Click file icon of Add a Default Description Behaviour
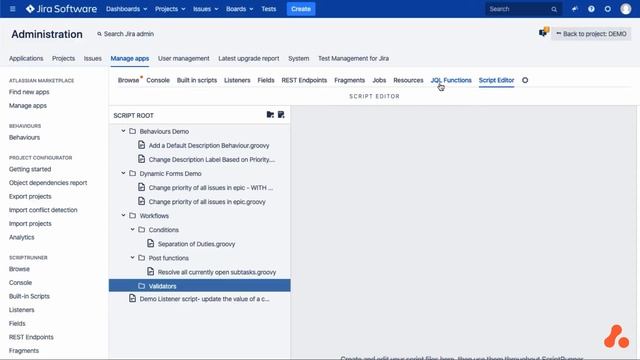This screenshot has height=360, width=640. click(141, 145)
